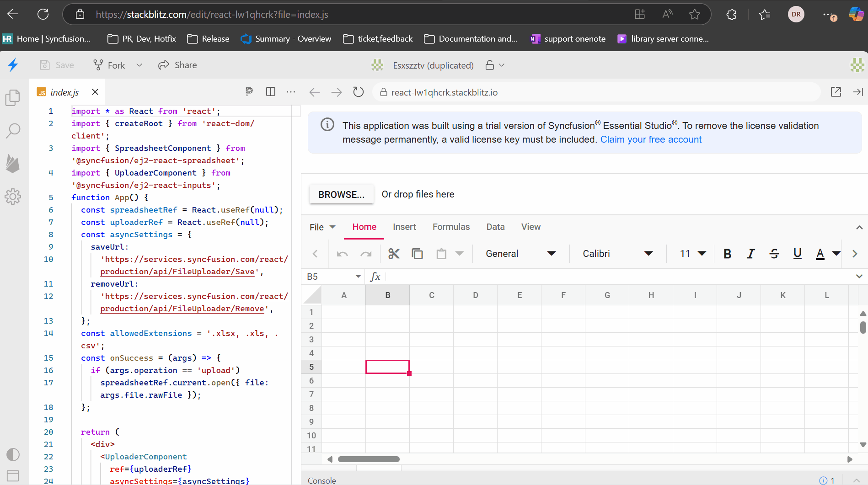Open the Firebase deployment sidebar panel

(12, 164)
